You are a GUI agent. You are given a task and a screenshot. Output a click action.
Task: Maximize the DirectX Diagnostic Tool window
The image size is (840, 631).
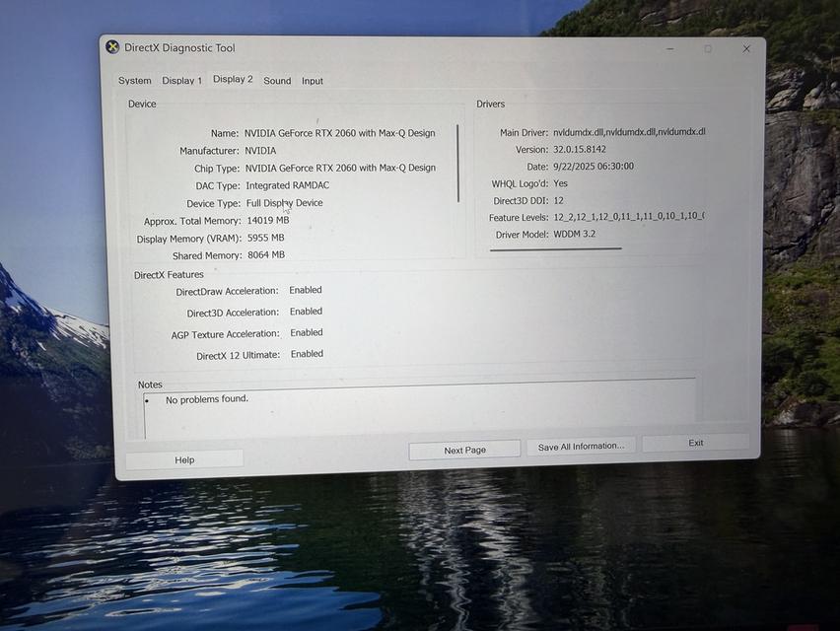click(x=708, y=48)
